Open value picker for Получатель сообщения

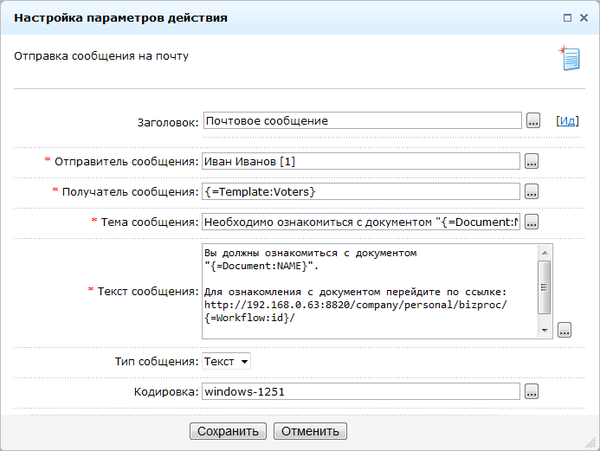(x=531, y=191)
